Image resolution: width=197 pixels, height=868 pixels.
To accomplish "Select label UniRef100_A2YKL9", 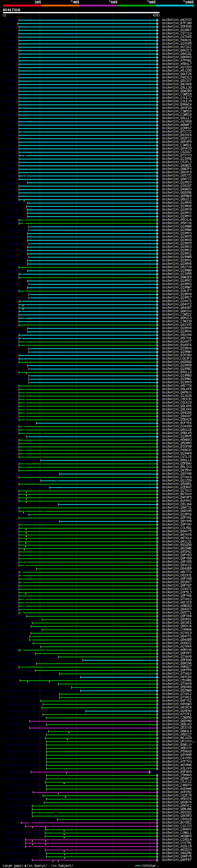I will coord(176,633).
